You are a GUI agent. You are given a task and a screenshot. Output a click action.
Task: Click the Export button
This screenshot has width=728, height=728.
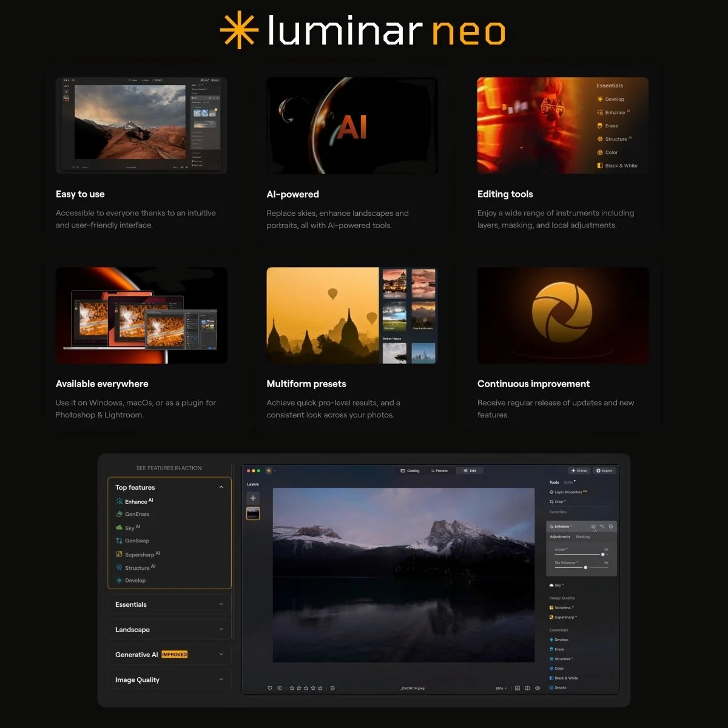(604, 471)
